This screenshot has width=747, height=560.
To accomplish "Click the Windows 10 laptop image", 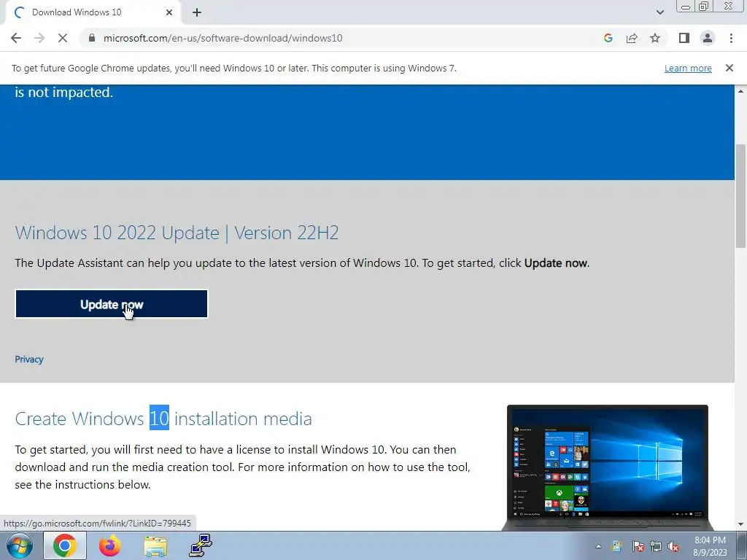I will [x=608, y=467].
